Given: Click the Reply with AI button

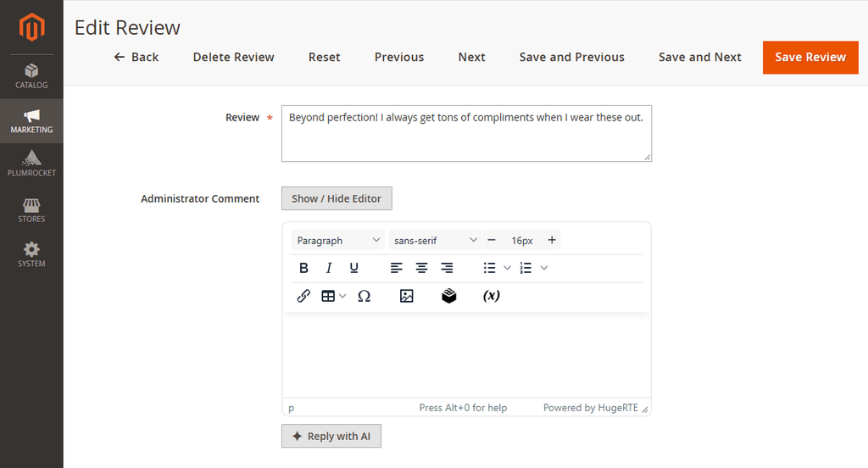Looking at the screenshot, I should coord(331,436).
